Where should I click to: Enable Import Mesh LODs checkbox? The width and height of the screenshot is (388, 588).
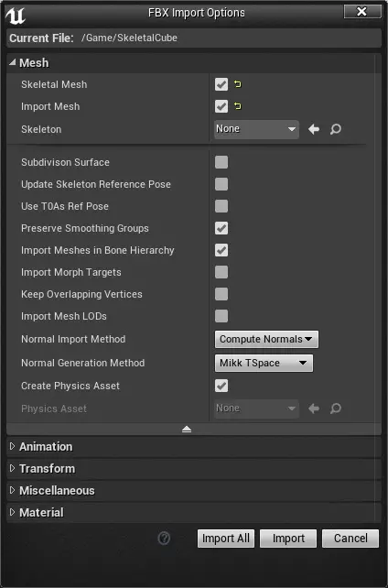coord(221,316)
